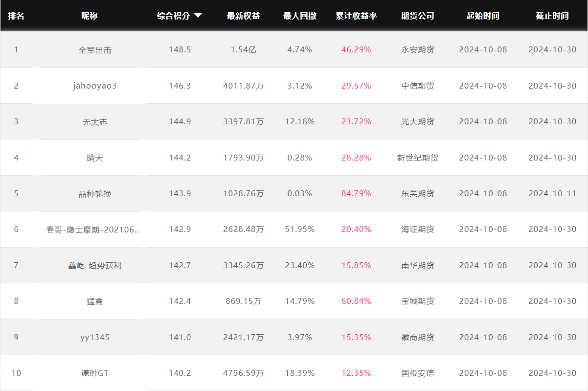
Task: Click the 142.4 score value
Action: (180, 301)
